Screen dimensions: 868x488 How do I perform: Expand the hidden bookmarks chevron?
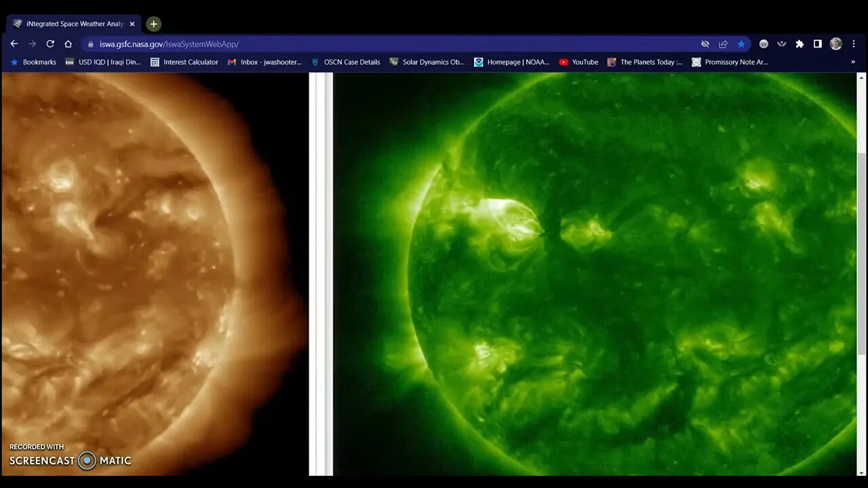coord(853,62)
